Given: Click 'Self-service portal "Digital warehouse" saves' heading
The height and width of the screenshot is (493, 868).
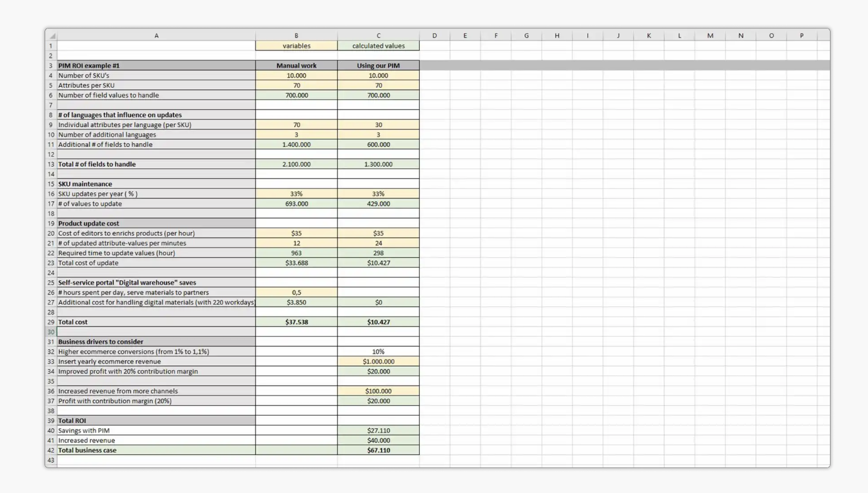Looking at the screenshot, I should point(156,283).
